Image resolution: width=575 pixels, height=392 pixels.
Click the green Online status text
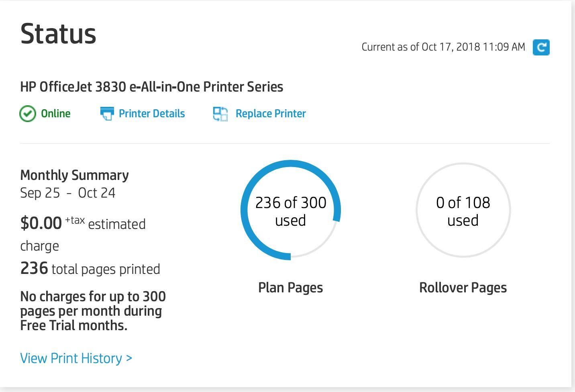click(56, 114)
